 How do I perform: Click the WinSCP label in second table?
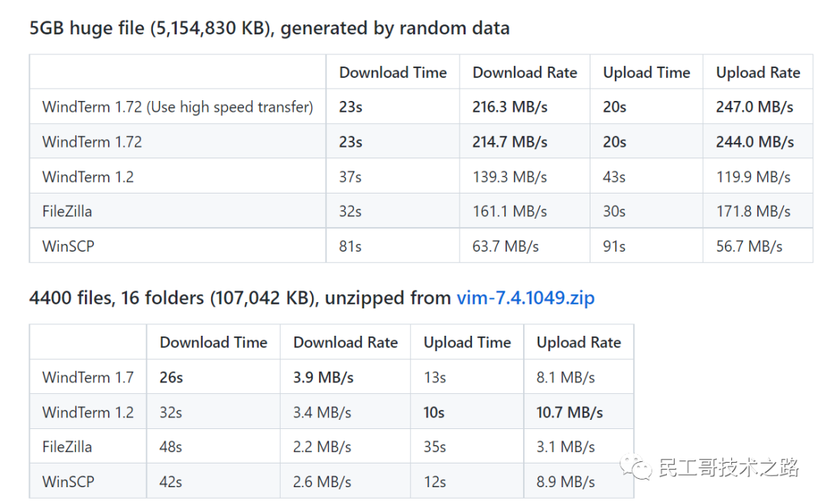(x=68, y=481)
